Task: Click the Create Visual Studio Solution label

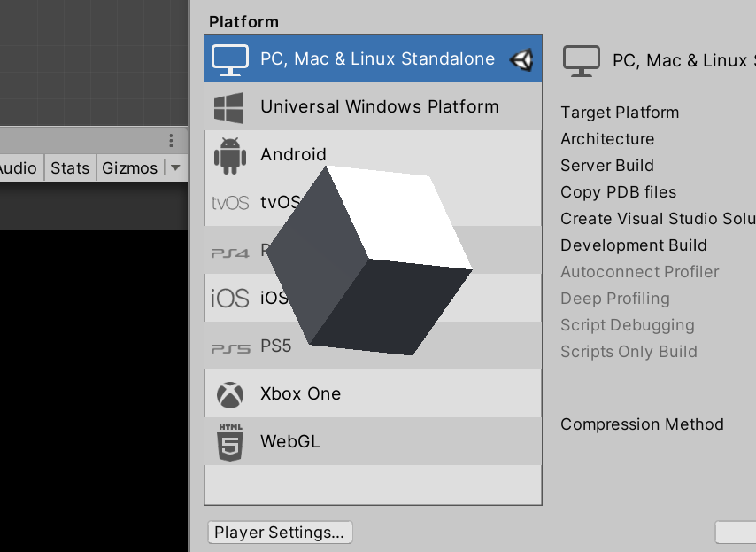Action: pyautogui.click(x=658, y=219)
